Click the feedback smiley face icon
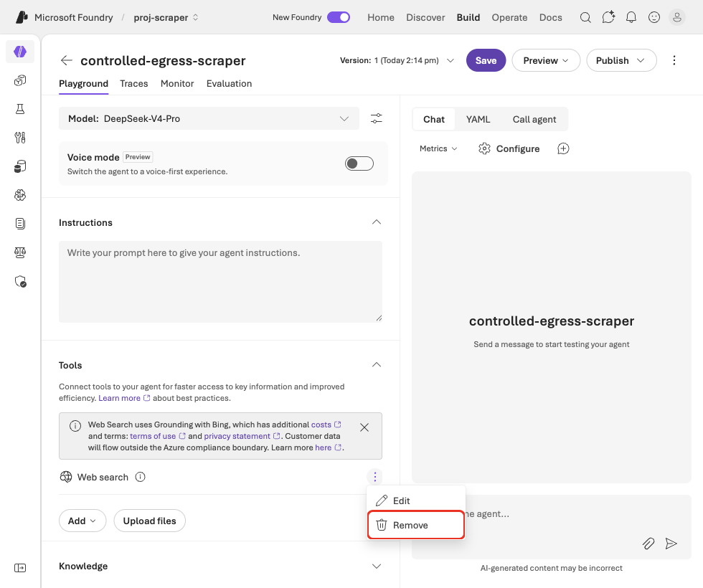The height and width of the screenshot is (588, 703). pos(654,17)
